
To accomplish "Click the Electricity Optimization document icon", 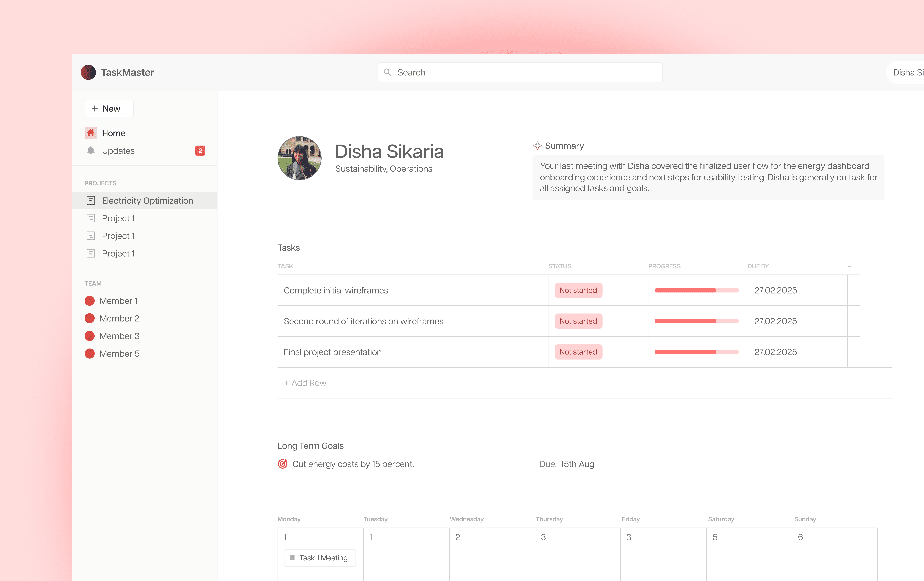I will click(x=91, y=200).
